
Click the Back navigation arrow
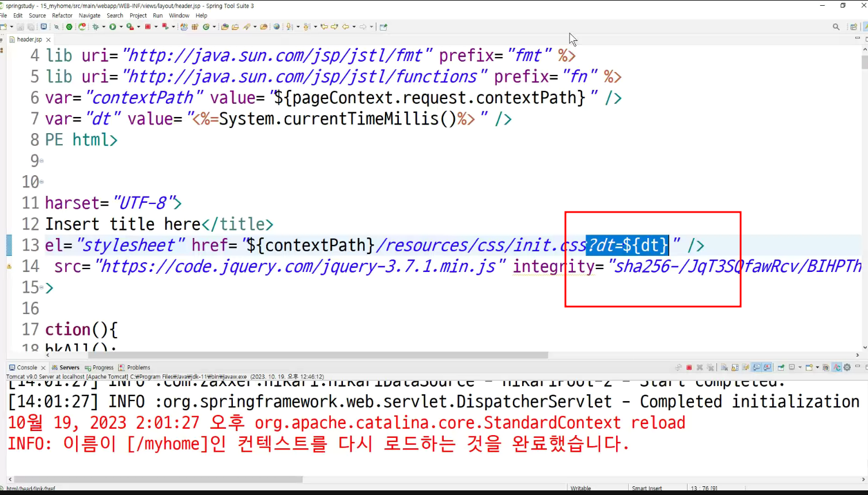click(346, 27)
